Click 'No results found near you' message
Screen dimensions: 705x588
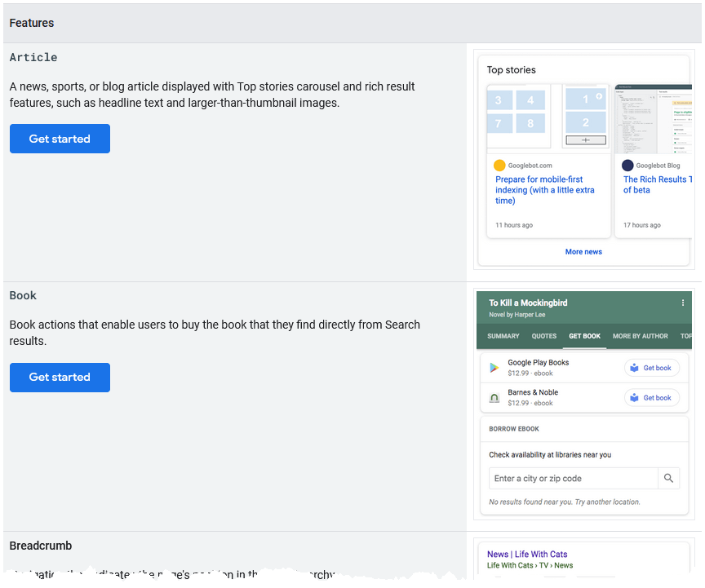(x=565, y=502)
